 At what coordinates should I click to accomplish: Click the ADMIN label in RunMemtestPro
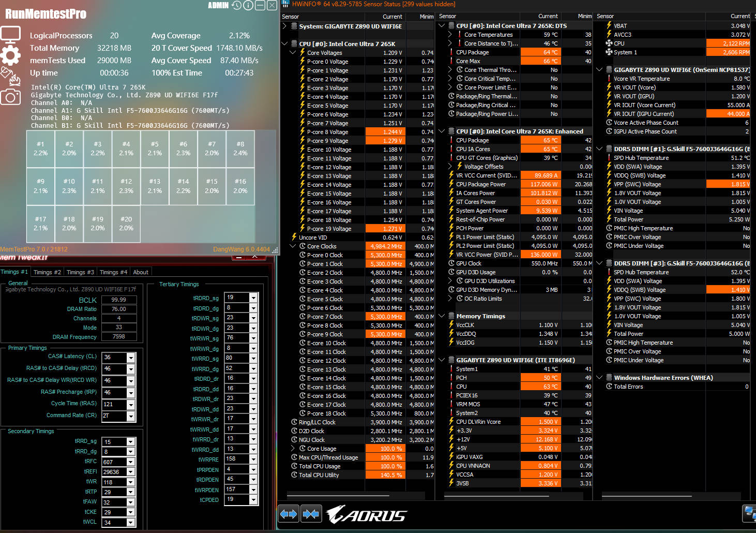click(x=218, y=5)
